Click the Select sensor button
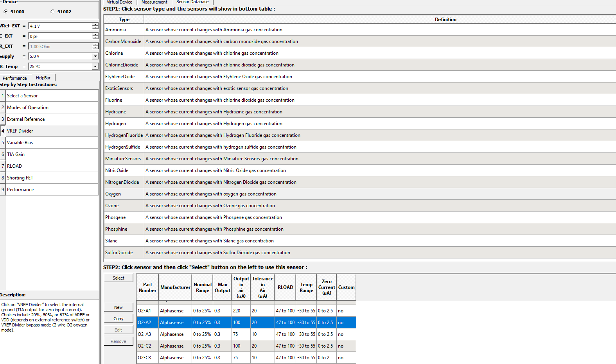The image size is (616, 364). coord(119,278)
